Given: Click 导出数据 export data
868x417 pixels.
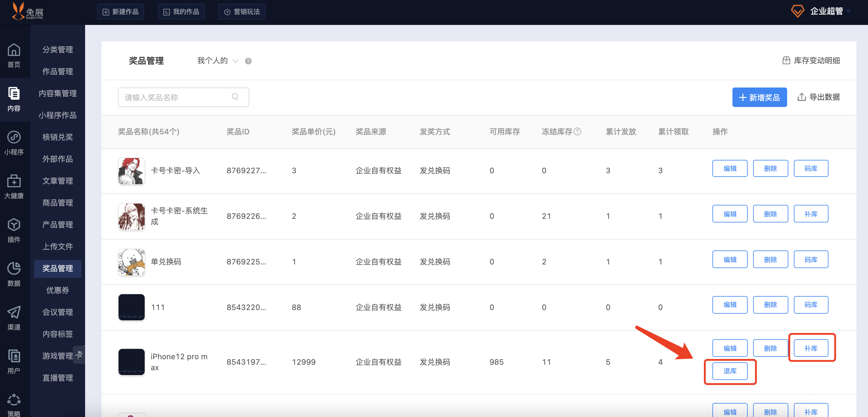Looking at the screenshot, I should coord(818,97).
